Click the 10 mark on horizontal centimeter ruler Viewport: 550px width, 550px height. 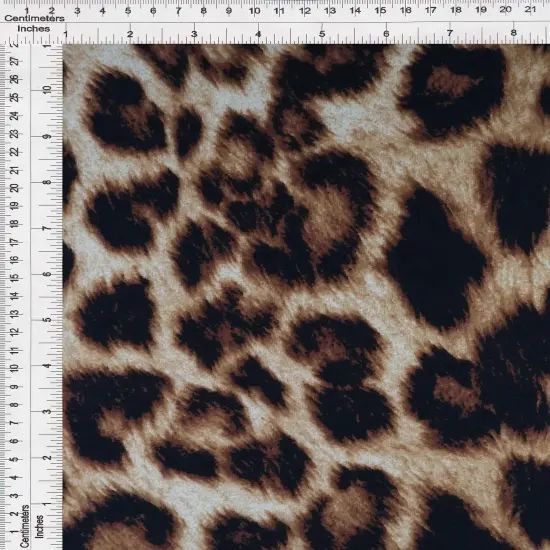tap(254, 11)
